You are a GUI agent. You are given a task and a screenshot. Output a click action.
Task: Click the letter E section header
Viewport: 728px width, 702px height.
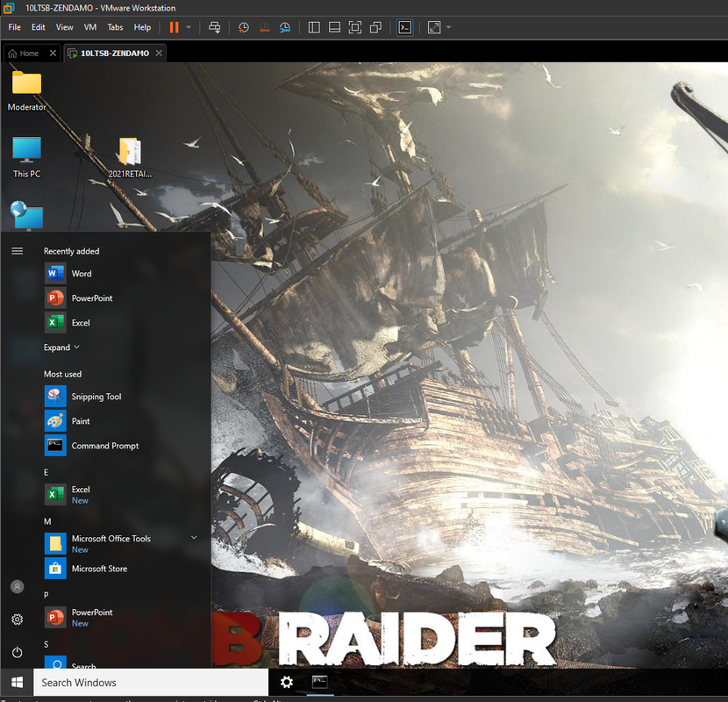(46, 472)
